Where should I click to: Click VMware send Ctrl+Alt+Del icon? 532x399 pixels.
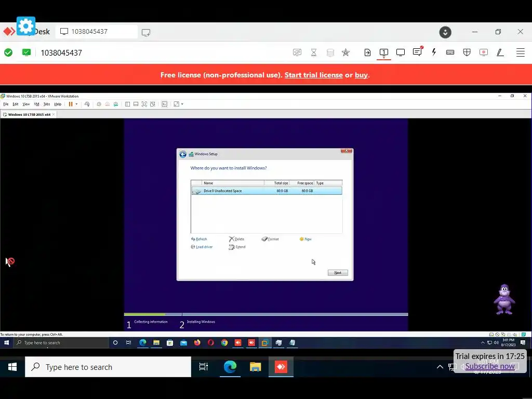(87, 104)
